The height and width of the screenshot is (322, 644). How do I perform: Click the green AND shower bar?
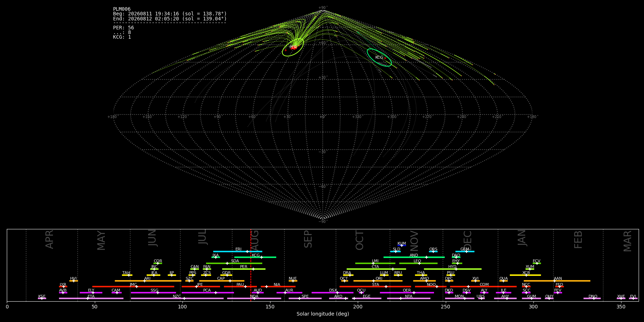click(414, 257)
